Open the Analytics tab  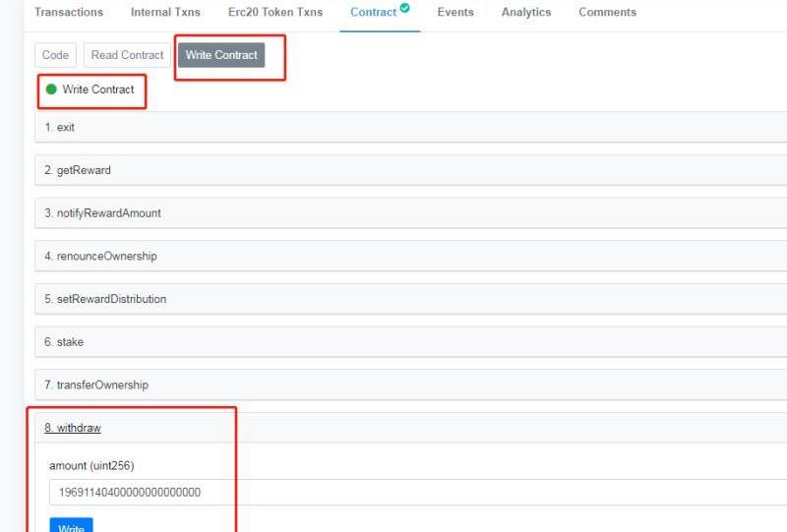[526, 13]
